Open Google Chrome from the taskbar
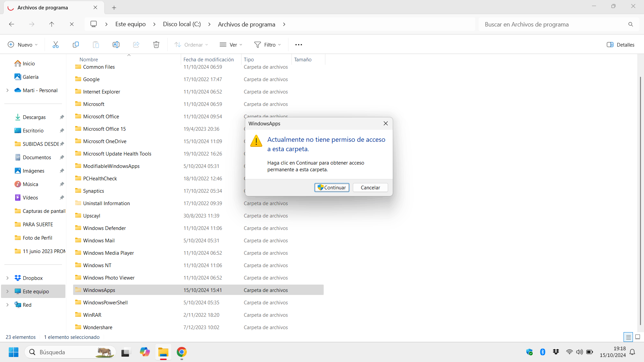Image resolution: width=644 pixels, height=362 pixels. [x=181, y=352]
